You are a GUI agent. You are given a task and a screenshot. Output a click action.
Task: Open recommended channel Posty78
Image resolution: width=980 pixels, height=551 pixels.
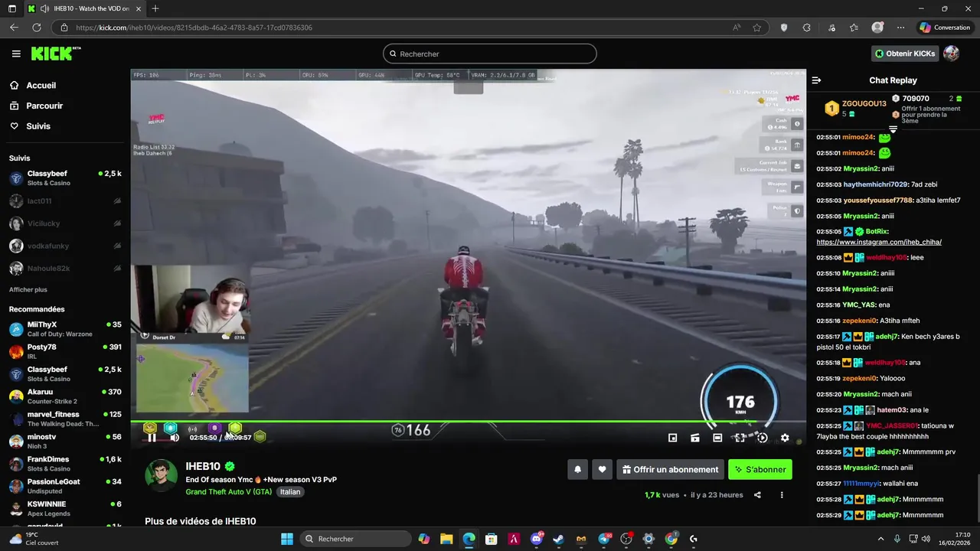pos(65,351)
